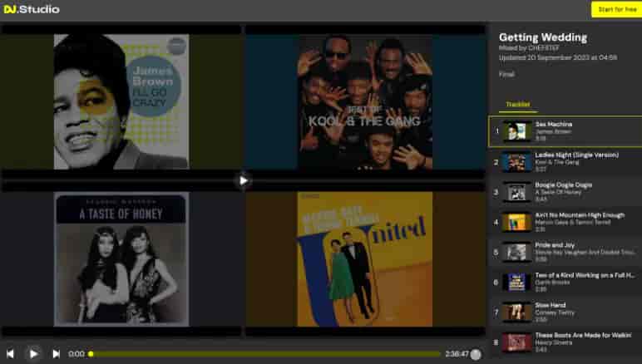Play Ain't No Mountain High Enough

(x=565, y=221)
